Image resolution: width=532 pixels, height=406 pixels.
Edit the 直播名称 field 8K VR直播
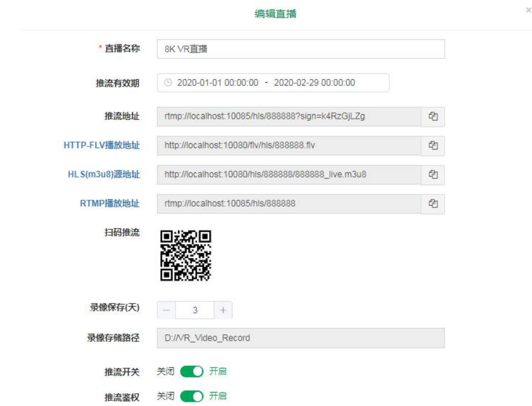pyautogui.click(x=301, y=49)
